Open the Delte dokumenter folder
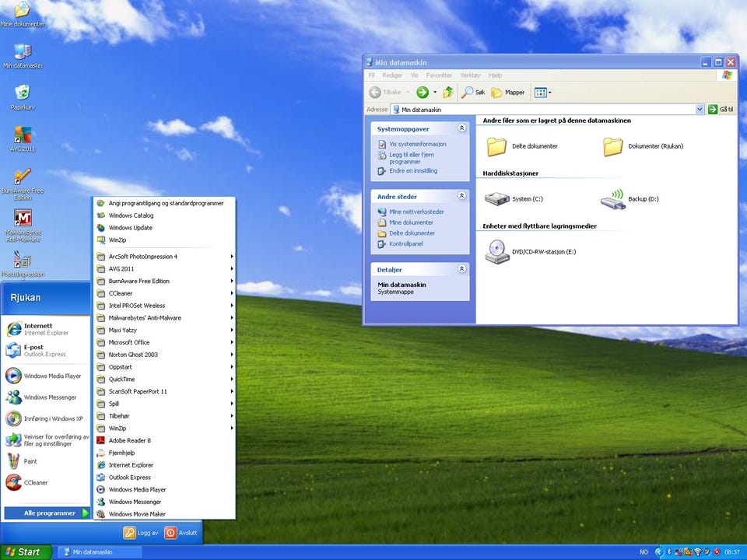The height and width of the screenshot is (560, 747). [x=496, y=146]
